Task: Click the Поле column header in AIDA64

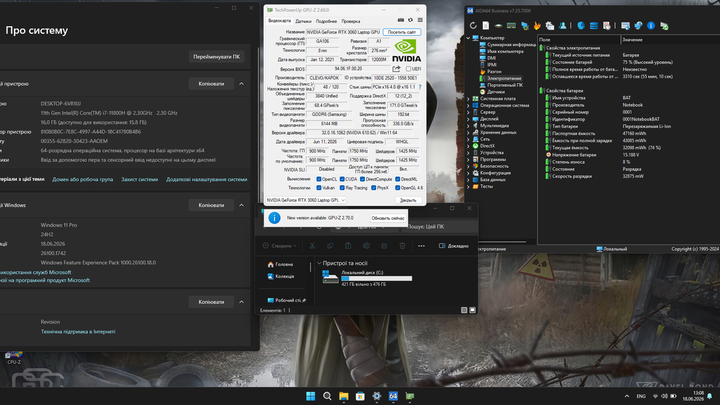Action: (579, 39)
